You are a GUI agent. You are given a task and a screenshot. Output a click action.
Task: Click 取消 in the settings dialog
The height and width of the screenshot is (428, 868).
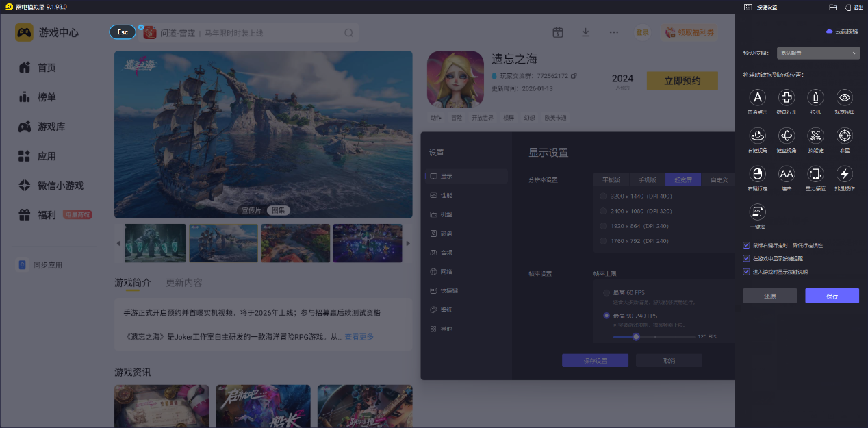(669, 360)
